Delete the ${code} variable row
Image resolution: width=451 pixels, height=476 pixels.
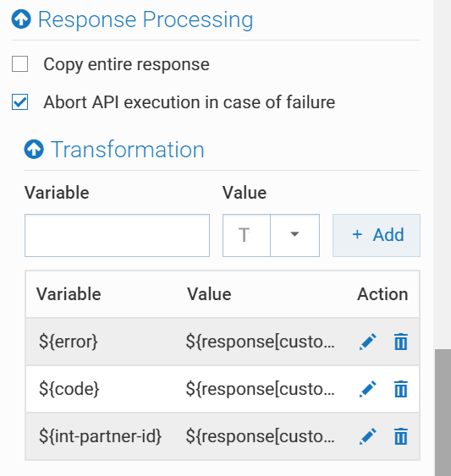(x=400, y=389)
